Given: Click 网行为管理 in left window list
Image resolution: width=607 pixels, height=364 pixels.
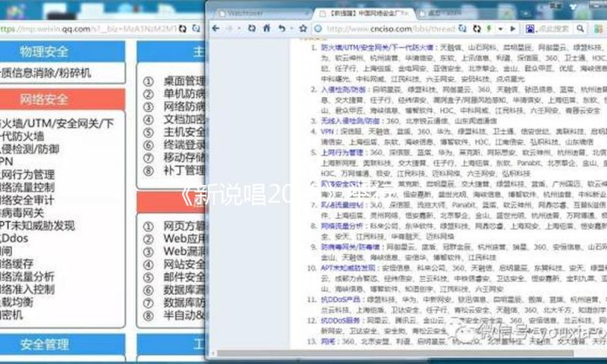Looking at the screenshot, I should pyautogui.click(x=27, y=174).
